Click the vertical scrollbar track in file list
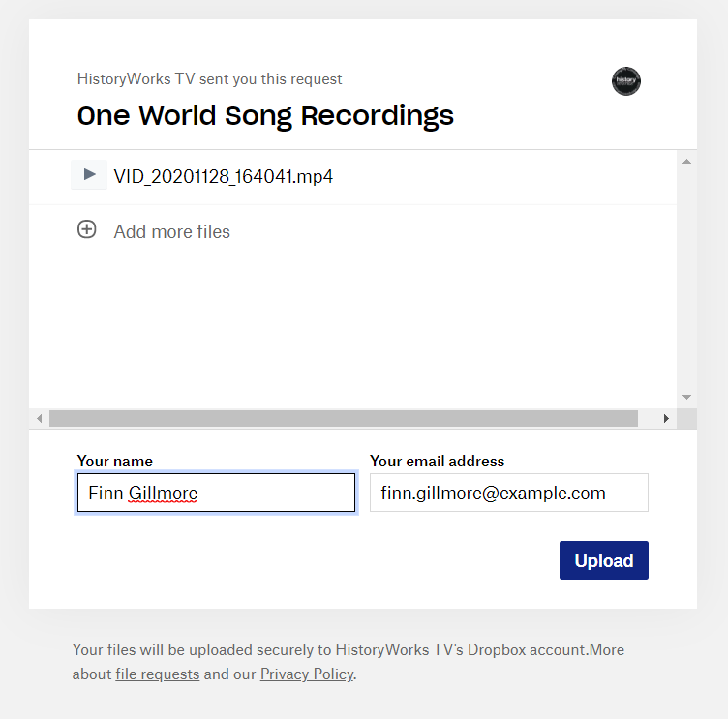This screenshot has height=719, width=728. point(686,279)
